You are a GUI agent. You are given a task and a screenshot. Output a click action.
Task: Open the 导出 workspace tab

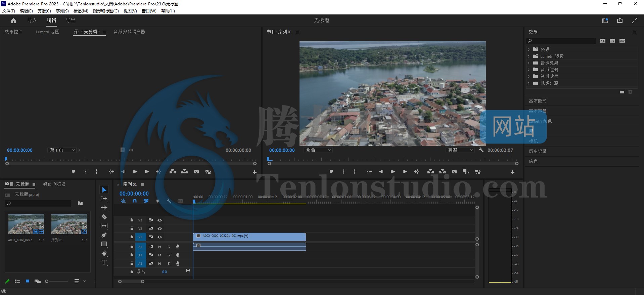71,20
